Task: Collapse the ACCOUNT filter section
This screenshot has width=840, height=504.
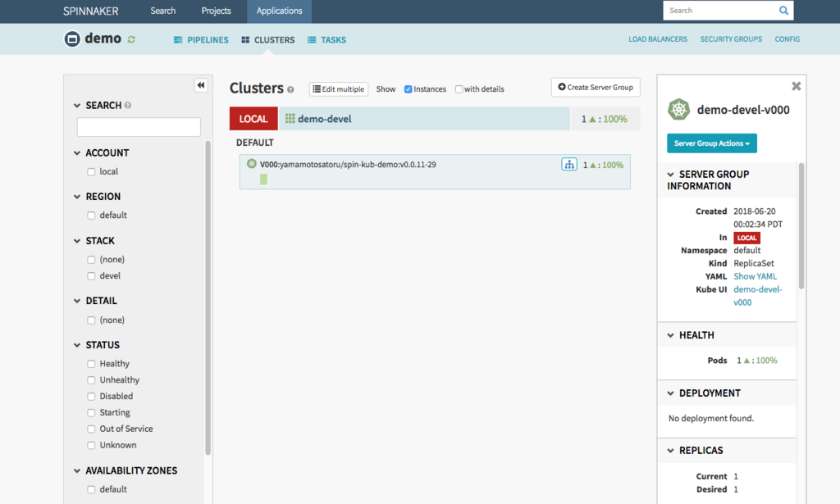Action: (77, 153)
